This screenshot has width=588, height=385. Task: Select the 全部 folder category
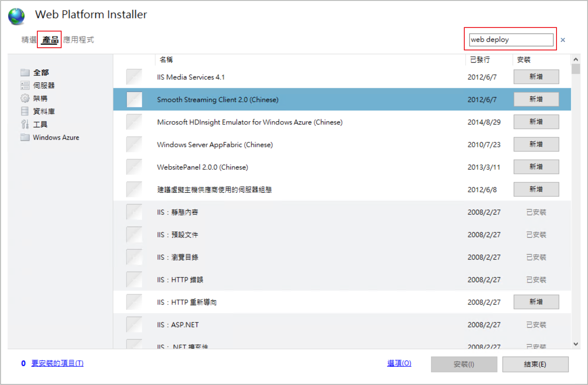[x=40, y=72]
